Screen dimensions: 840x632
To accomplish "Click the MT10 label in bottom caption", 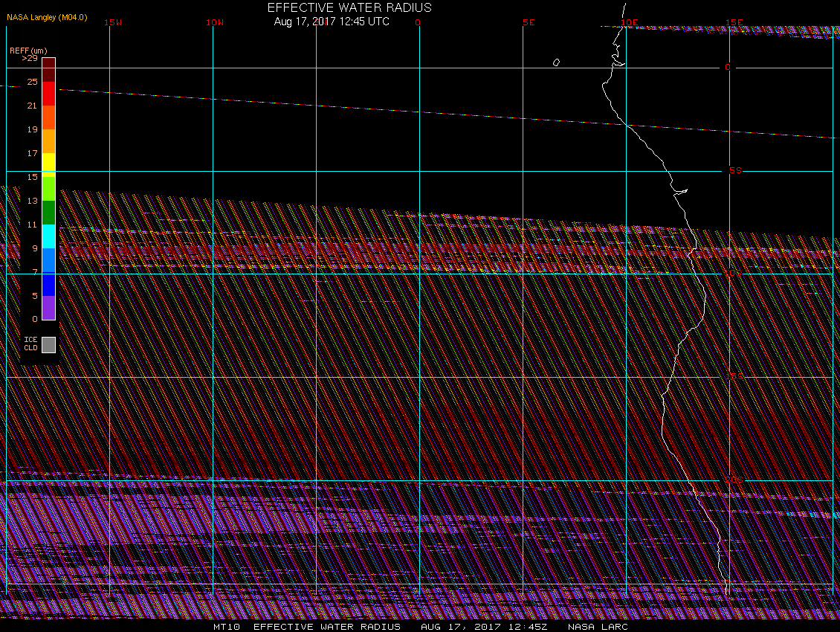I will click(226, 627).
